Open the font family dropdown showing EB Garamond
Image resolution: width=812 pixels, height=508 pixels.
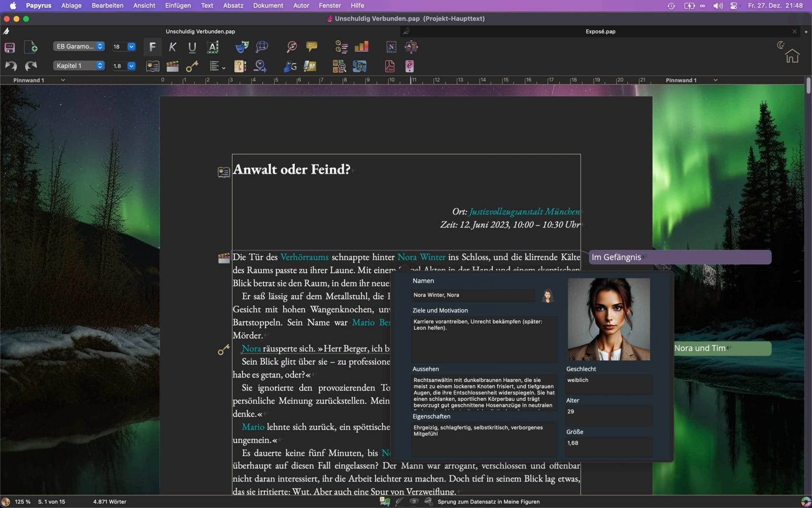tap(79, 46)
